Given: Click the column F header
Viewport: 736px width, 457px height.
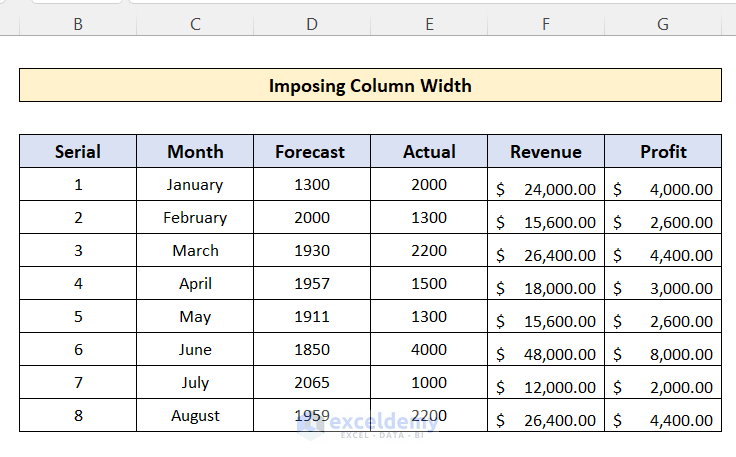Looking at the screenshot, I should 546,24.
